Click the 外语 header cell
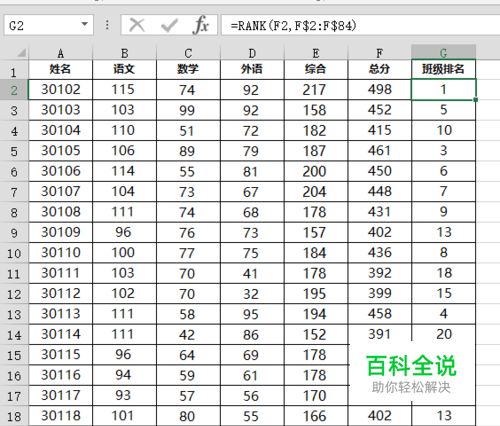This screenshot has width=500, height=426. [x=252, y=69]
